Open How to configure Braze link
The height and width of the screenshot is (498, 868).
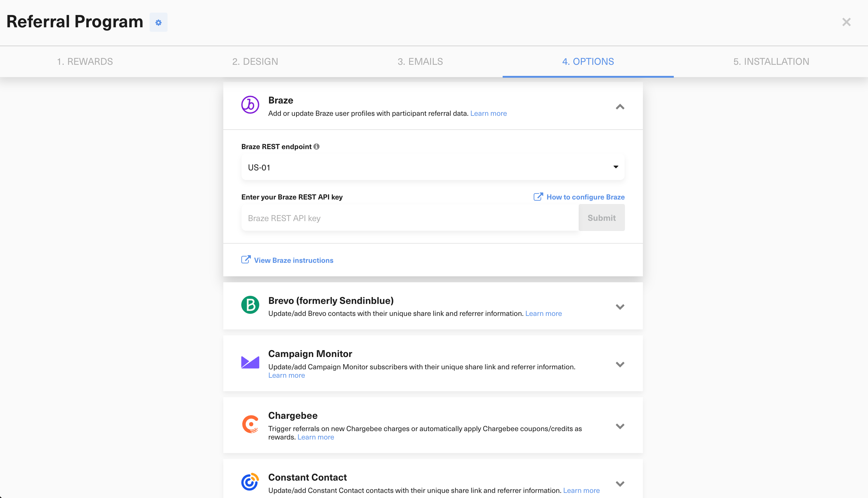point(585,197)
